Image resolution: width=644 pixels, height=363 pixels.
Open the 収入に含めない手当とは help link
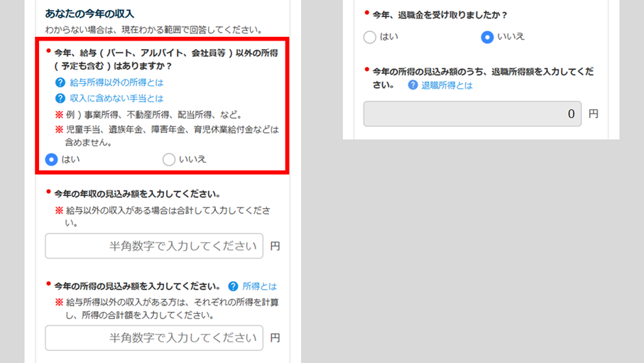[x=116, y=98]
